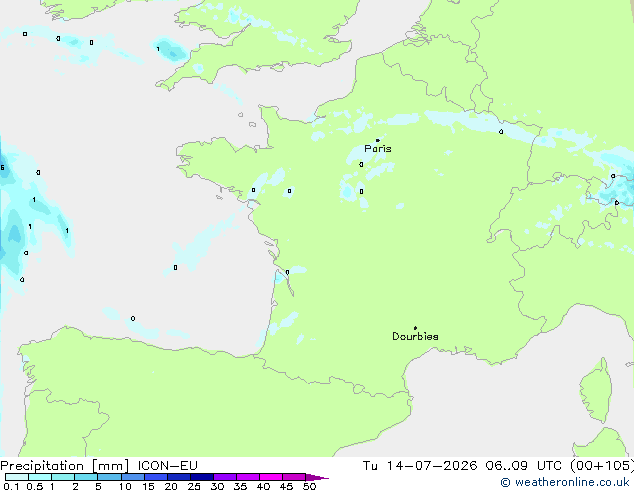Screen dimensions: 634x490
Task: Click the legend value '20'
Action: pyautogui.click(x=171, y=486)
